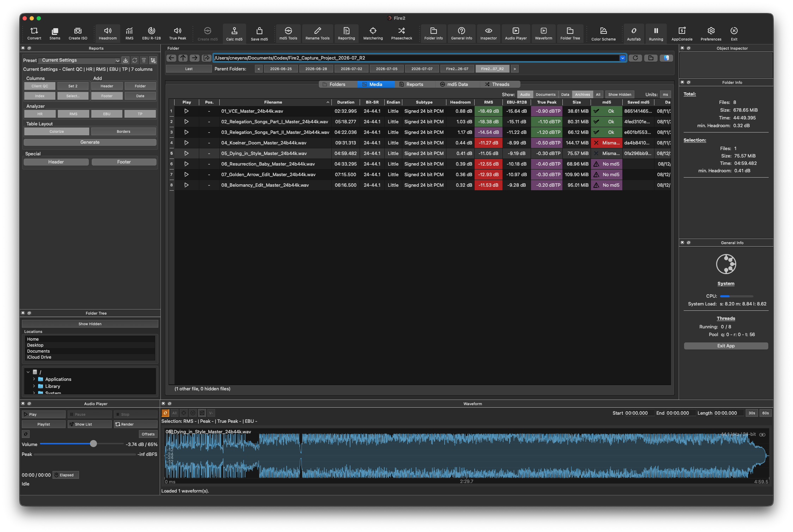Toggle the Borders table layout option
The image size is (793, 532).
pos(123,131)
